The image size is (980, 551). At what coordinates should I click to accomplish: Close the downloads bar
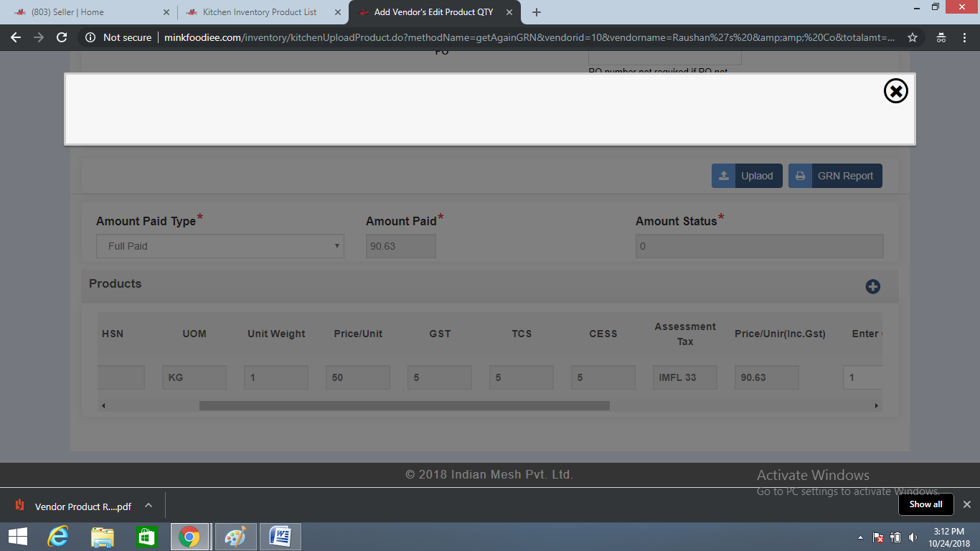click(966, 504)
